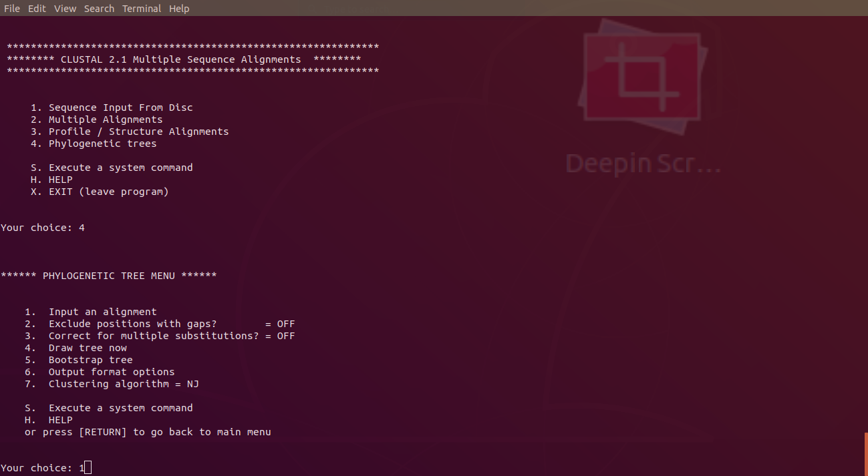Open the Help menu in the menu bar
Screen dimensions: 868x476
179,9
